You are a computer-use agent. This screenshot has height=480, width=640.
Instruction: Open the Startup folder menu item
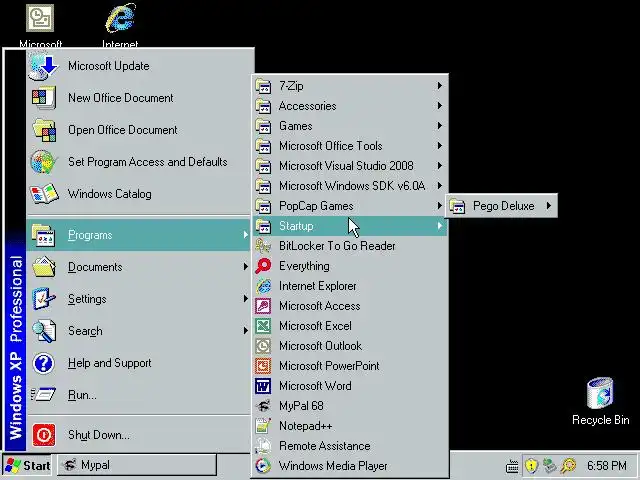[x=350, y=226]
